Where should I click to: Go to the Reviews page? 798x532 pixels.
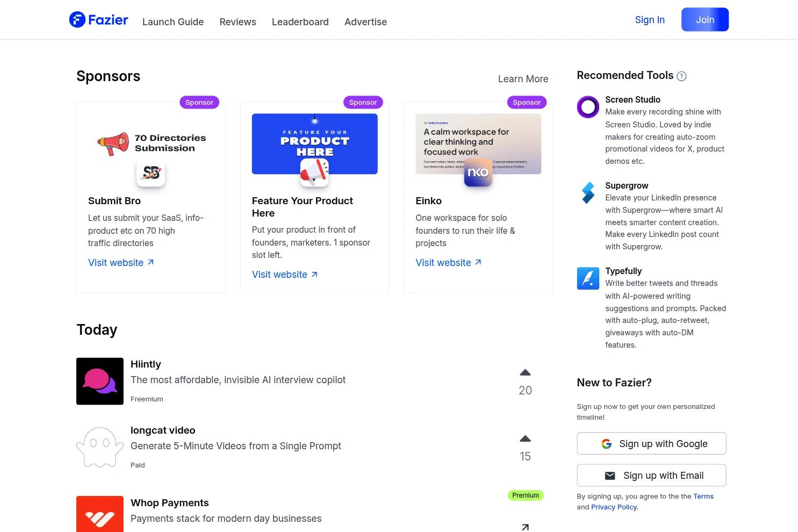(238, 22)
